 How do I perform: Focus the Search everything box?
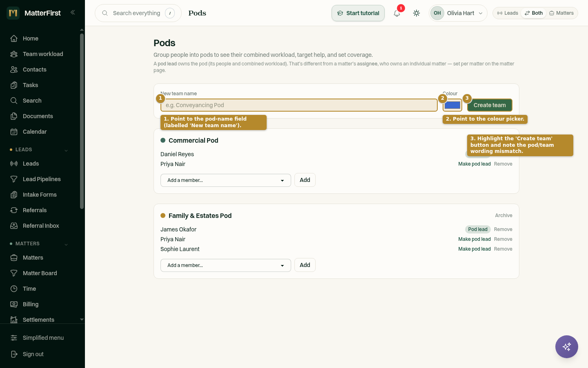tap(138, 13)
